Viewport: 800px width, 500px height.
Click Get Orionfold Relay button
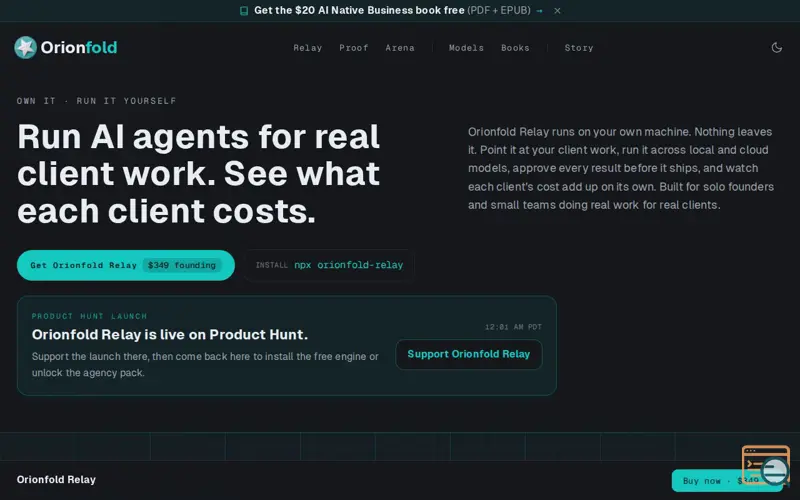pyautogui.click(x=126, y=265)
